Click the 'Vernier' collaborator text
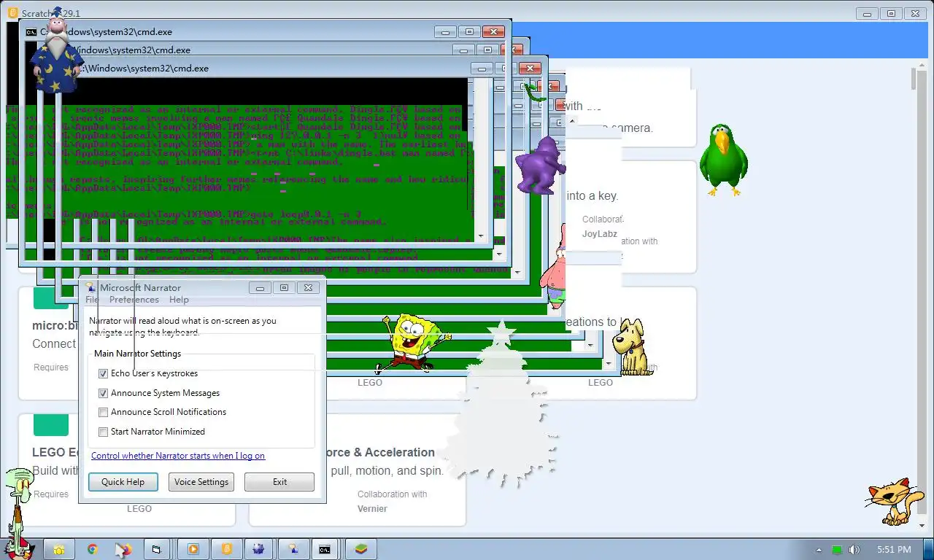The image size is (934, 560). tap(372, 509)
